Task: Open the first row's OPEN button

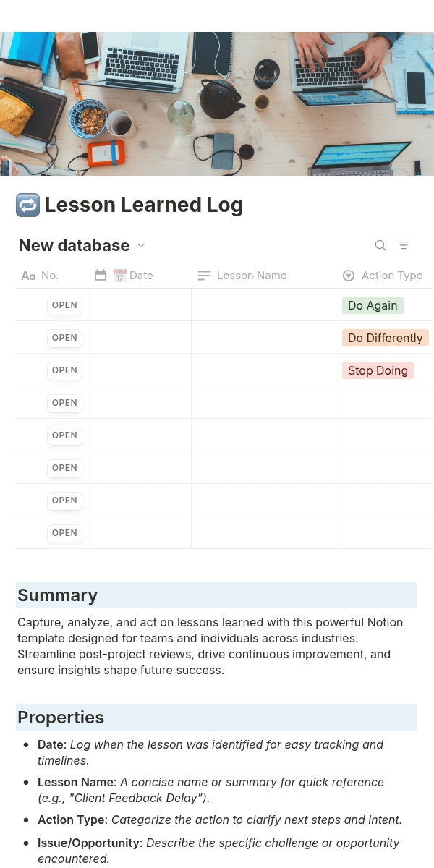Action: (x=64, y=305)
